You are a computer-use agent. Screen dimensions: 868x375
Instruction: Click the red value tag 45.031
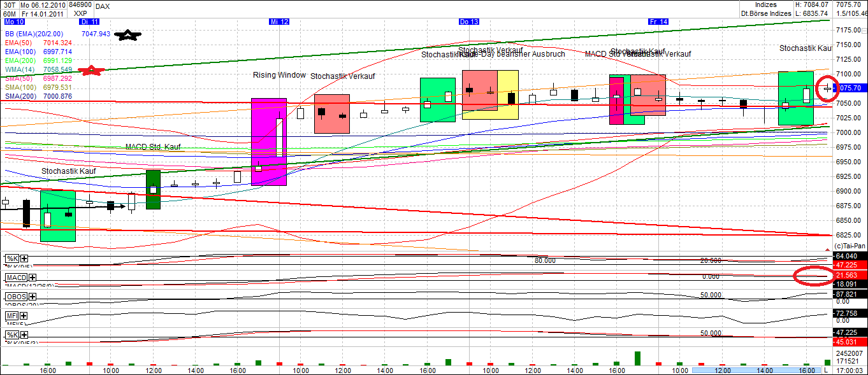coord(851,341)
